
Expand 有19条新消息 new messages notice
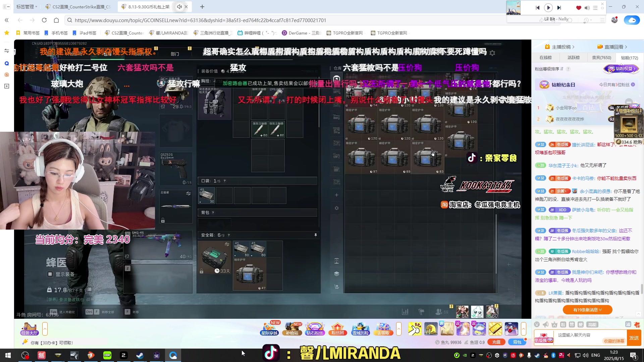(587, 310)
